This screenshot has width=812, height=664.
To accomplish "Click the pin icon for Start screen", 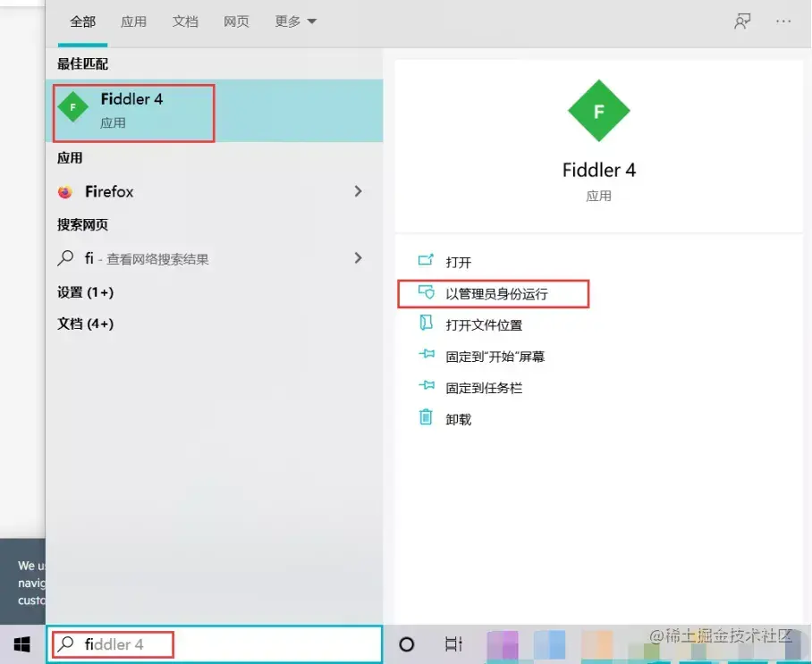I will coord(427,354).
